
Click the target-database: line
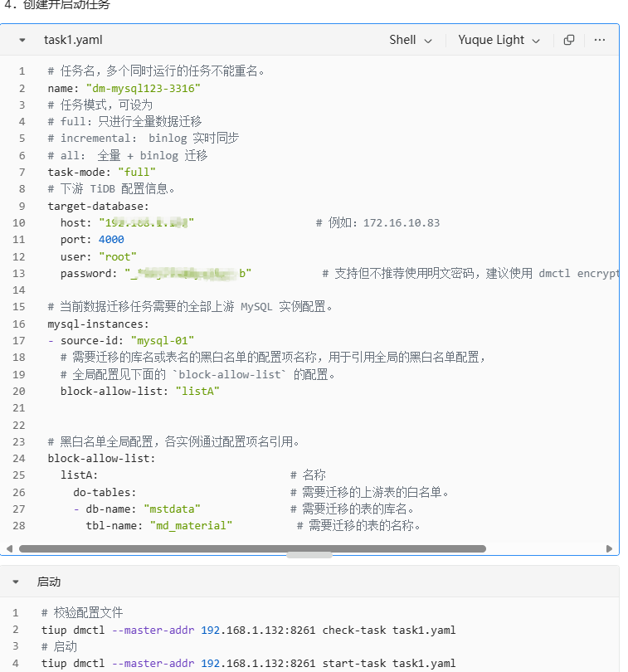98,206
